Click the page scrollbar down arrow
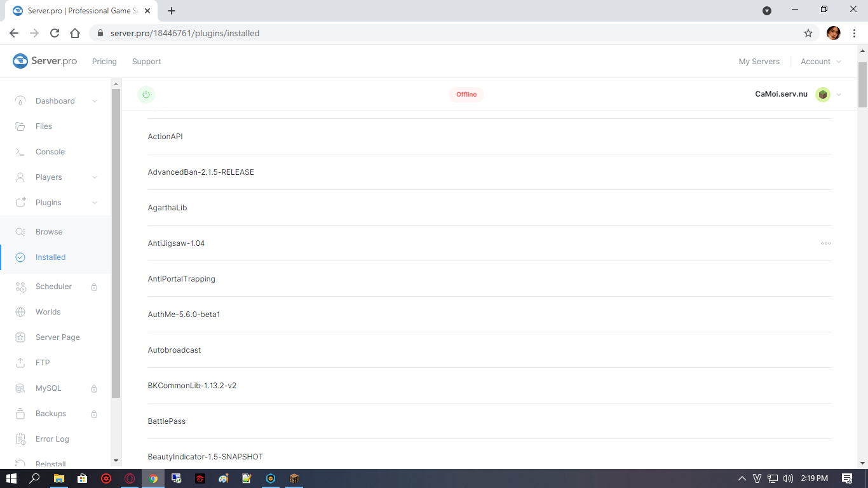868x488 pixels. pyautogui.click(x=862, y=464)
